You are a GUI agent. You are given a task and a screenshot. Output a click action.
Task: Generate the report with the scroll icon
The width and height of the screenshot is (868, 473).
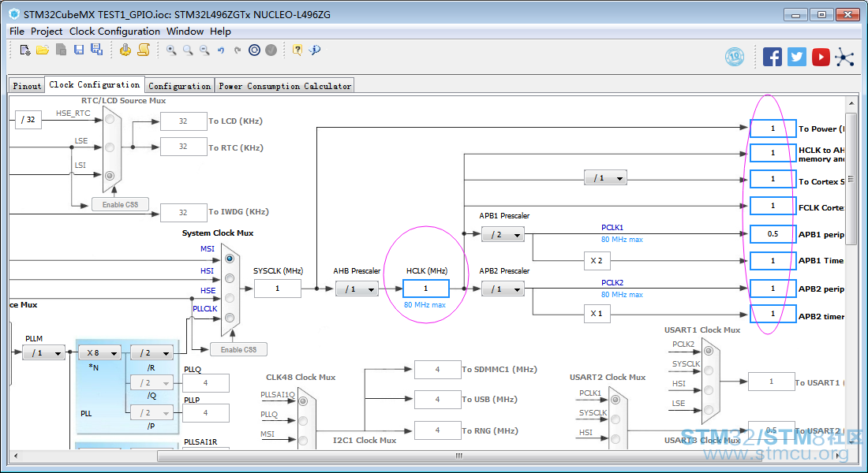click(x=144, y=50)
